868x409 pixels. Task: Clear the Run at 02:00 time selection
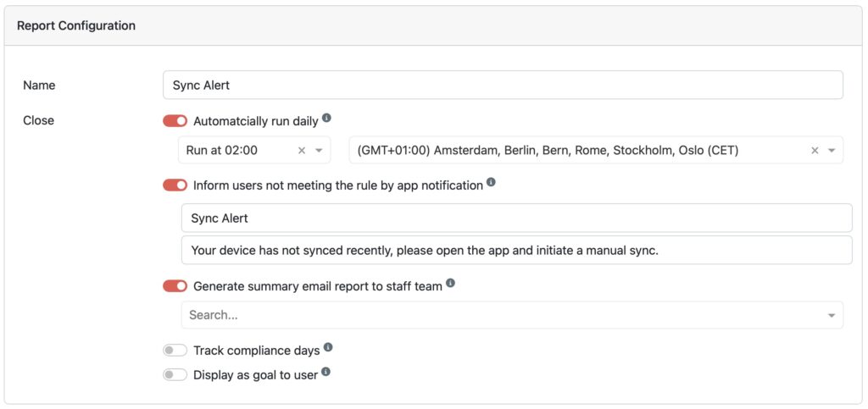[302, 151]
